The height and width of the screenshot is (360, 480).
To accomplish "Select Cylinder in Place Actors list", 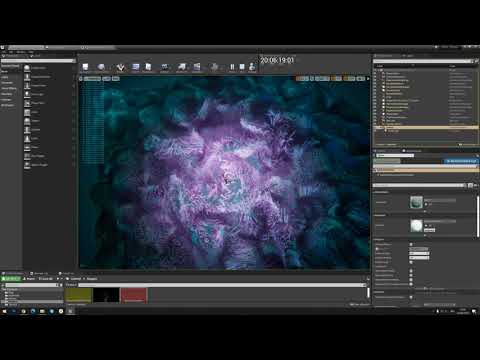I will 48,130.
